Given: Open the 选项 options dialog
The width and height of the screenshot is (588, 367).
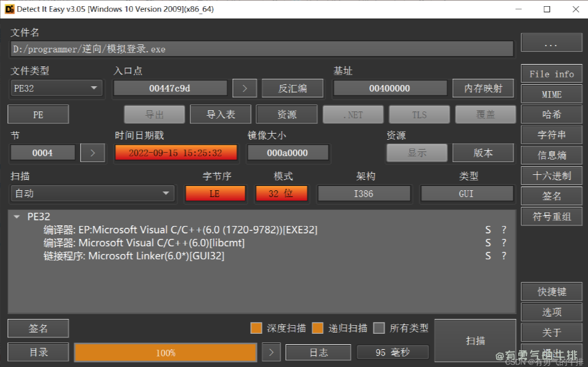Looking at the screenshot, I should point(552,312).
